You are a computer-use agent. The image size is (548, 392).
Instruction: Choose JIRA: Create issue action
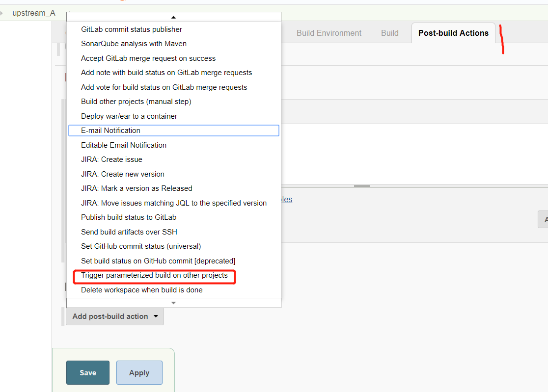click(x=111, y=159)
